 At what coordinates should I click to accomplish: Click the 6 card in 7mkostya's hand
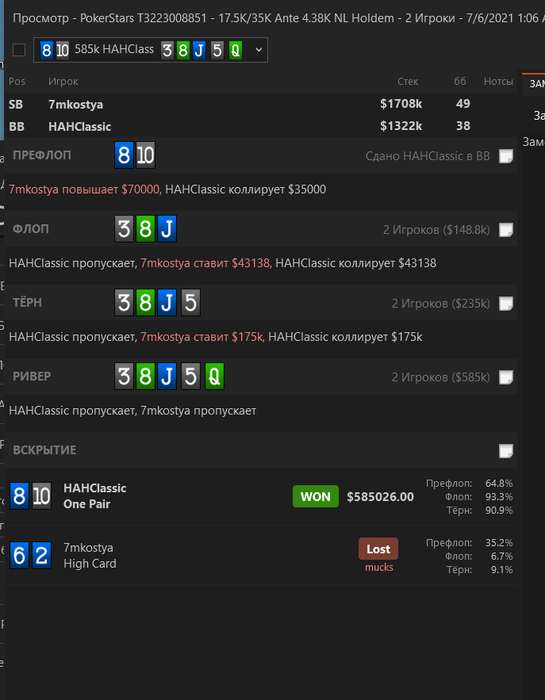tap(19, 555)
